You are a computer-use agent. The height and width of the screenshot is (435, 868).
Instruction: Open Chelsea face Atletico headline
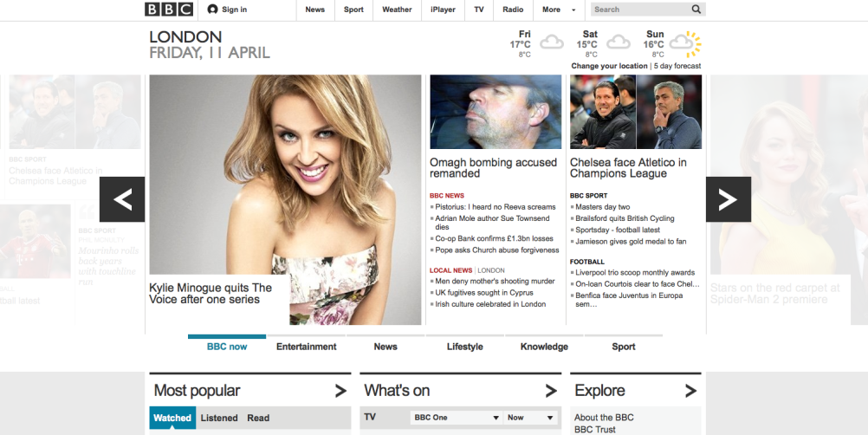click(x=628, y=168)
